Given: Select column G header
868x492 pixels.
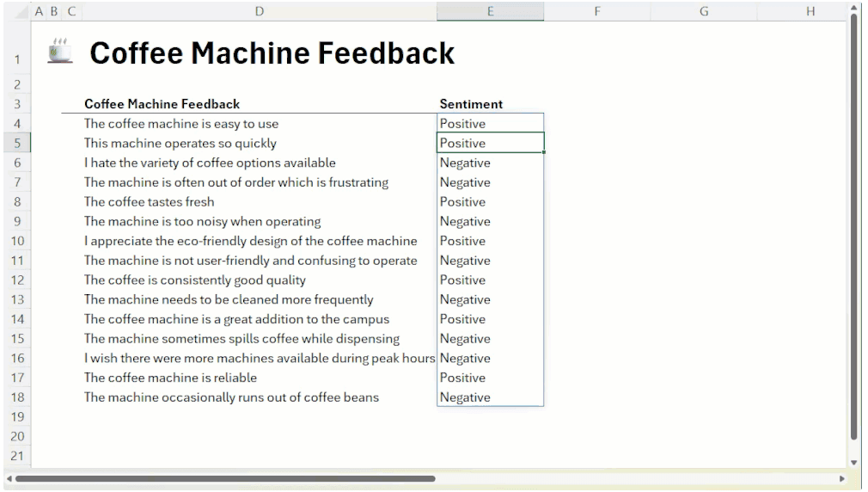Looking at the screenshot, I should point(704,11).
